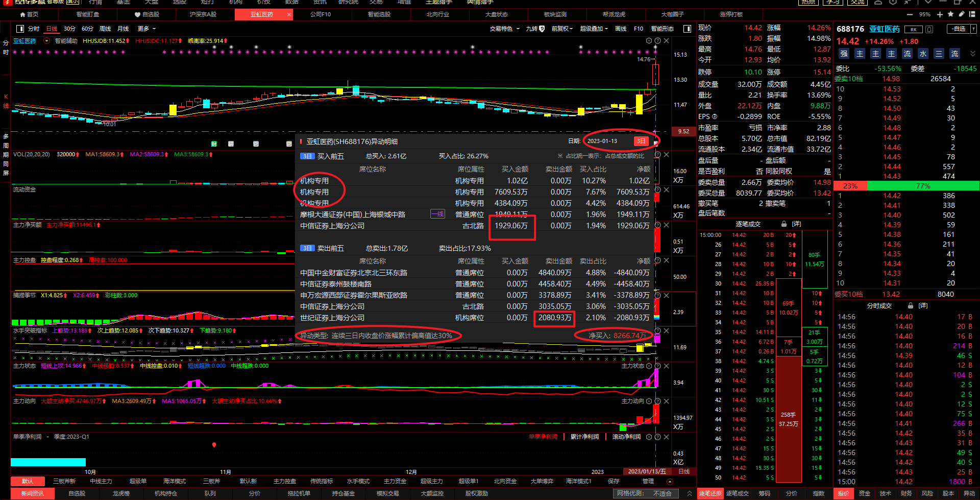Screen dimensions: 980x500
Task: Click the RK badge next to 亚虹医药
Action: 914,29
